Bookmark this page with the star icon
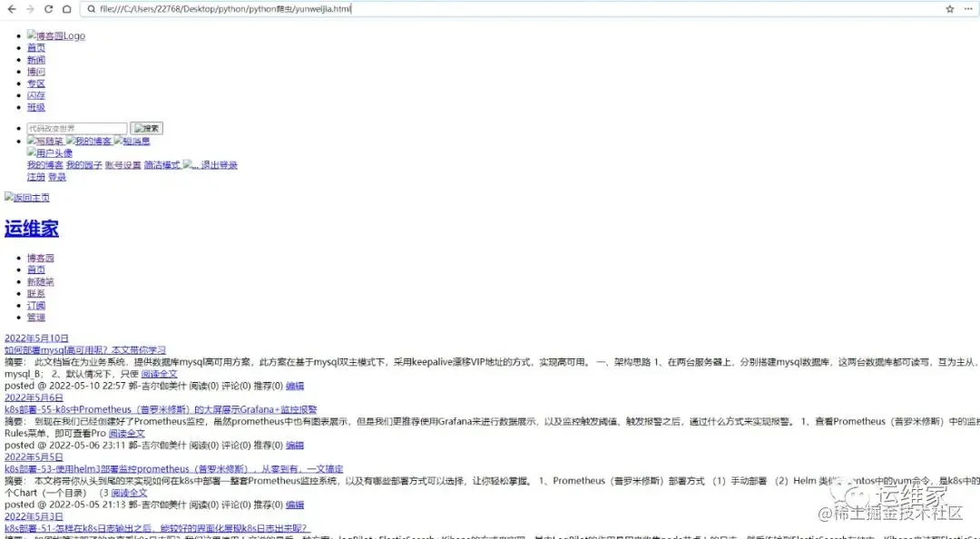This screenshot has width=980, height=539. [950, 9]
